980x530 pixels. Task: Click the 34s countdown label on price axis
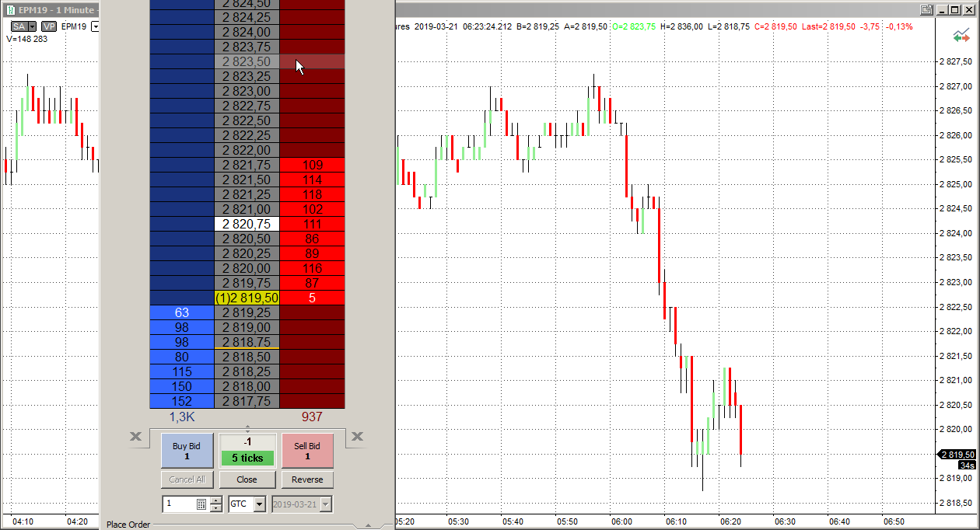click(967, 465)
